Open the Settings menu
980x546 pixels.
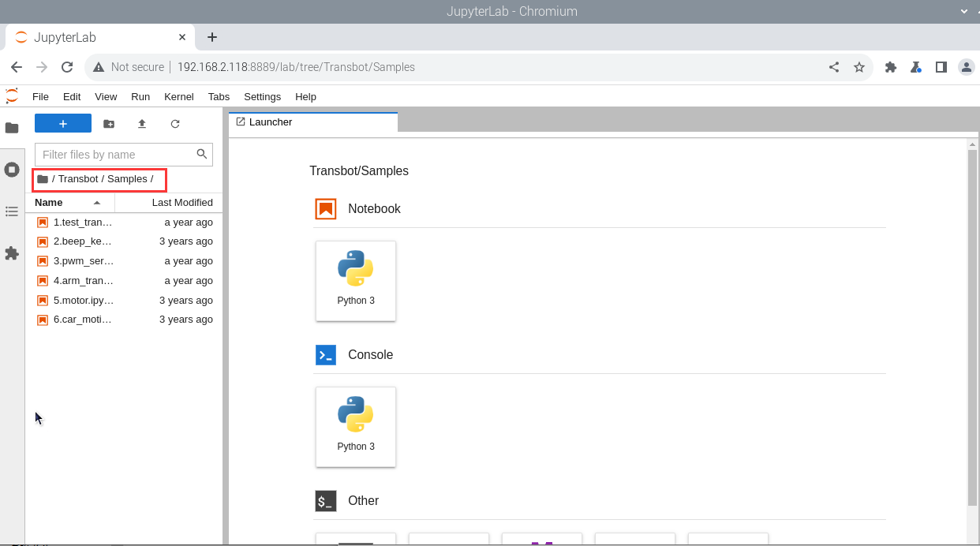coord(263,96)
